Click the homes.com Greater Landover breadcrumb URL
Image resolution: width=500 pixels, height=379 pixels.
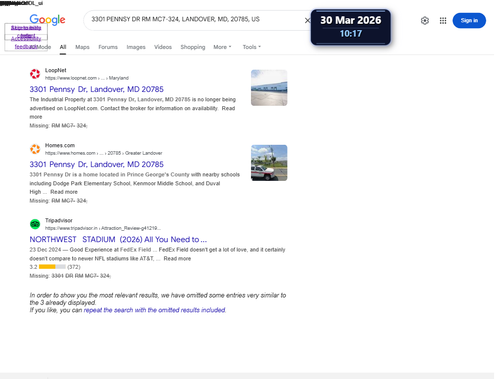103,153
